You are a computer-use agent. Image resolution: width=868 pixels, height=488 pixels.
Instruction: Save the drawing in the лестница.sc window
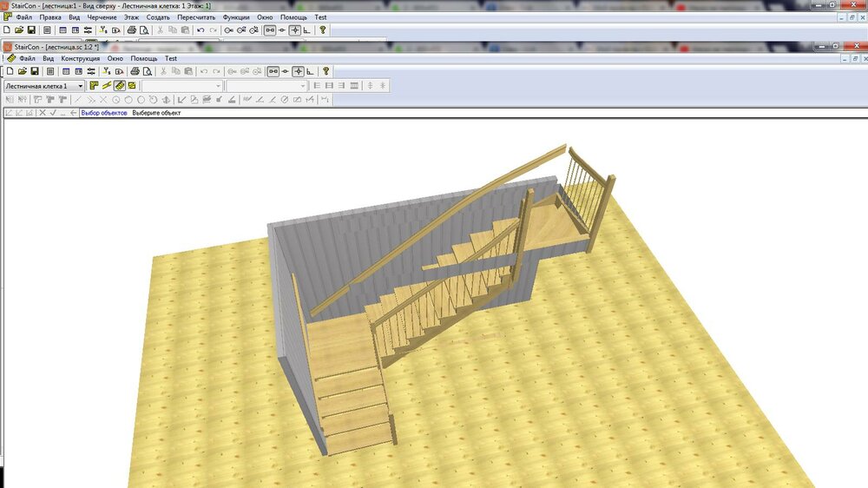coord(35,71)
